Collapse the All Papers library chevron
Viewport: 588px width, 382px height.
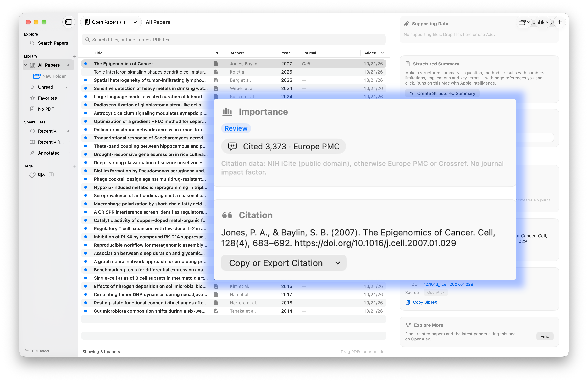tap(25, 65)
